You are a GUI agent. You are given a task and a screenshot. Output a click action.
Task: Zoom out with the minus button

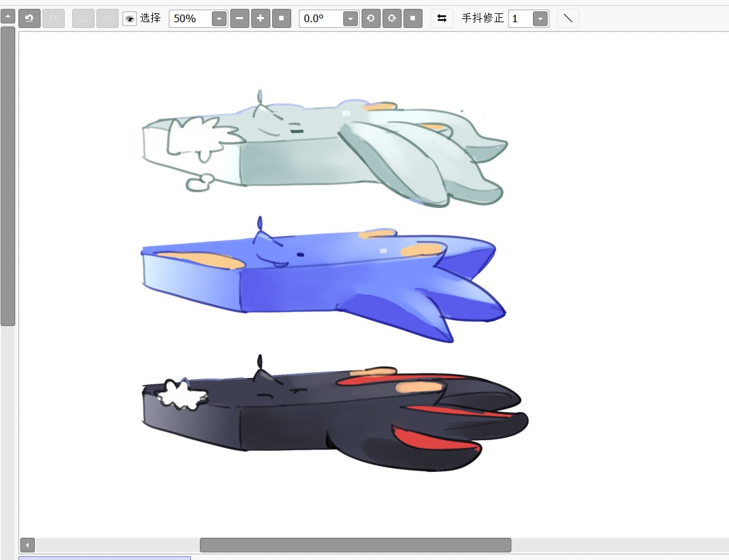pyautogui.click(x=240, y=18)
